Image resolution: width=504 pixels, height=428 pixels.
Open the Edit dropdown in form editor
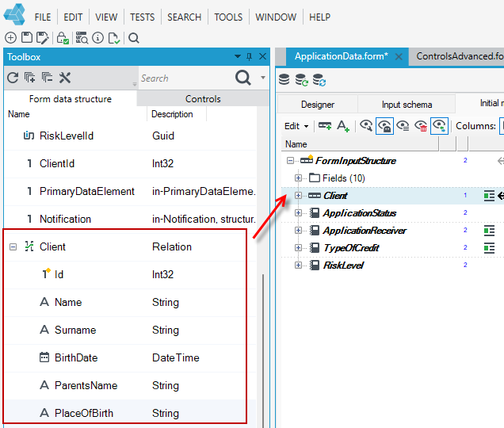point(296,126)
